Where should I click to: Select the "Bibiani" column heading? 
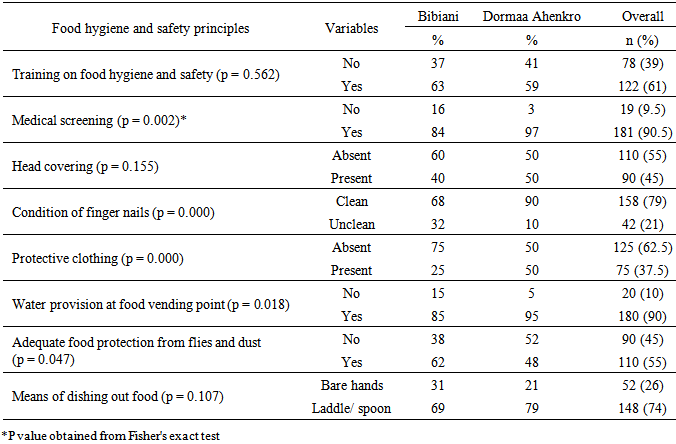coord(436,19)
